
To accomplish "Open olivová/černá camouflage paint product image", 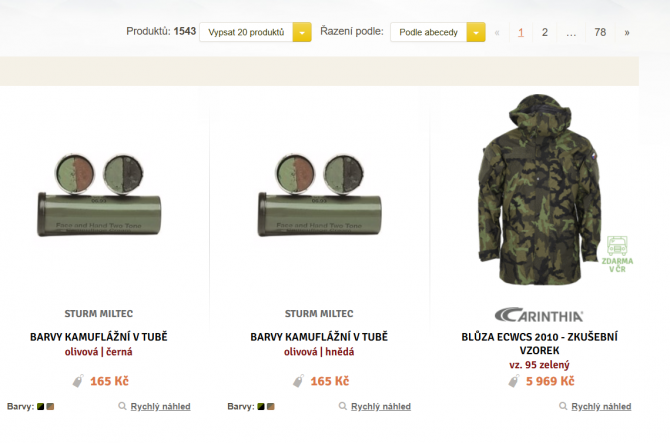I will pos(98,188).
